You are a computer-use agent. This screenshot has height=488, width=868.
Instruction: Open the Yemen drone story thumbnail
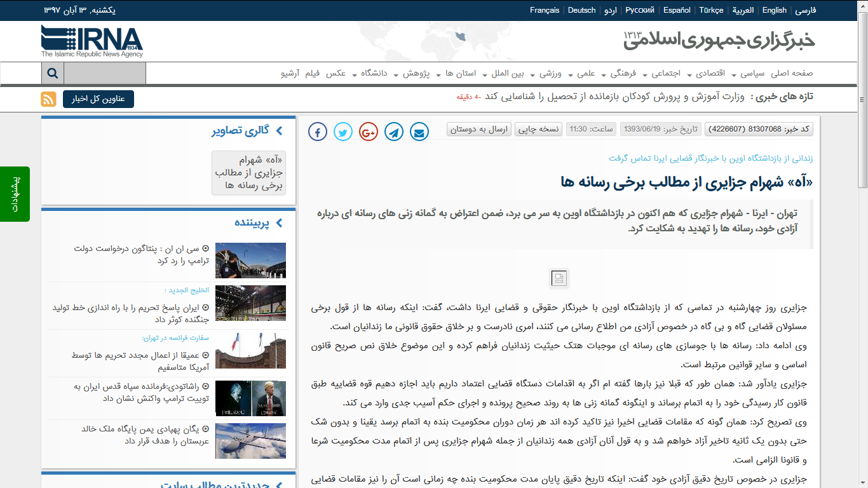(250, 440)
